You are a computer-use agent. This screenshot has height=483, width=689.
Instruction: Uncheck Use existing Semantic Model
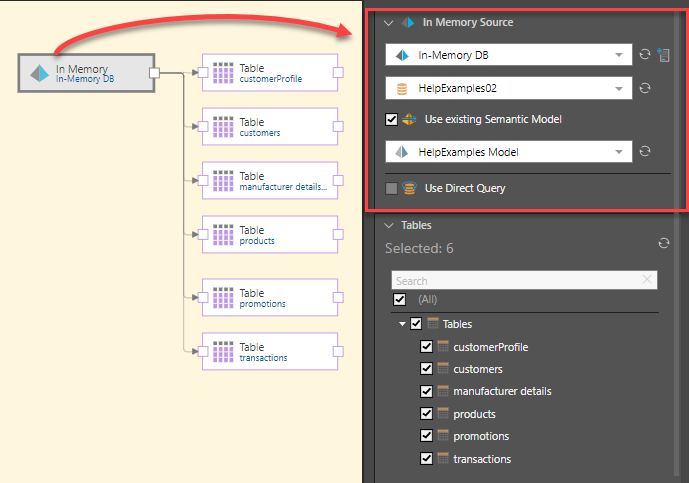tap(392, 120)
